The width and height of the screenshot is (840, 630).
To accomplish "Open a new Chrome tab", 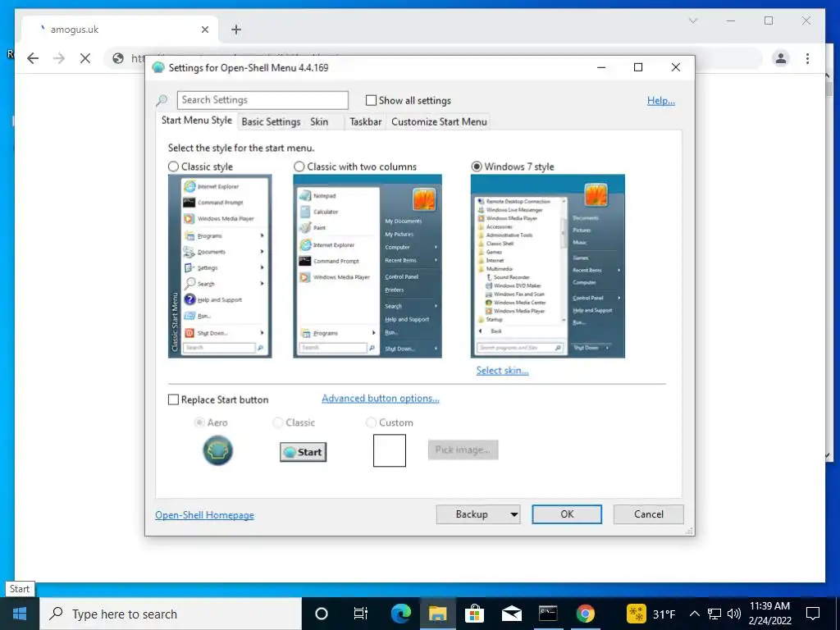I will [236, 30].
